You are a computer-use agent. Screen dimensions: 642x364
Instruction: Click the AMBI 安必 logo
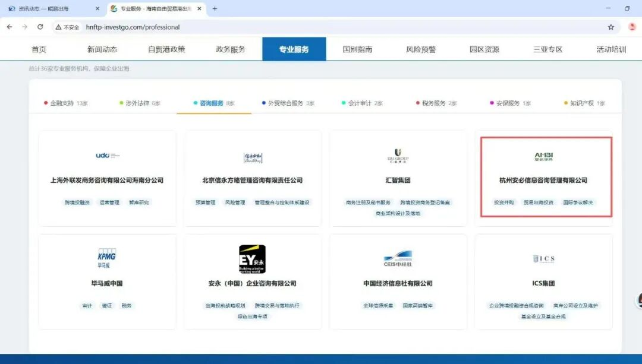pos(543,157)
